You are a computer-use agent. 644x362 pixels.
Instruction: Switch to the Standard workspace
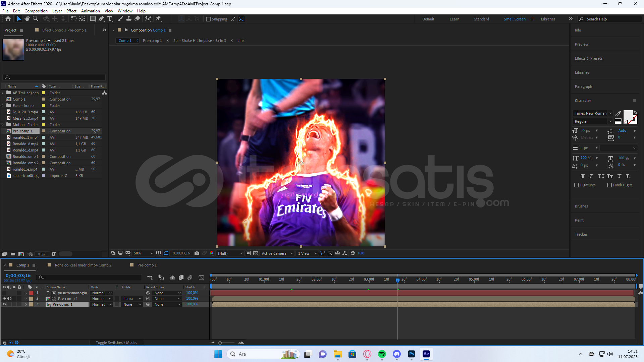tap(481, 19)
